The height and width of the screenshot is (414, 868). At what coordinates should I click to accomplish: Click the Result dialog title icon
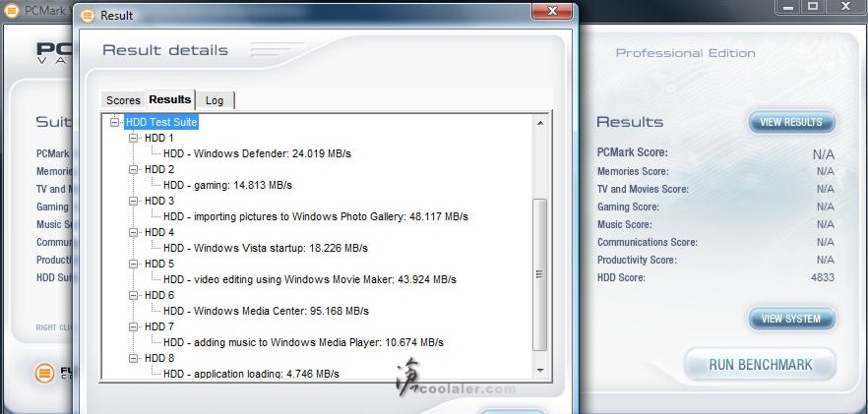(88, 15)
